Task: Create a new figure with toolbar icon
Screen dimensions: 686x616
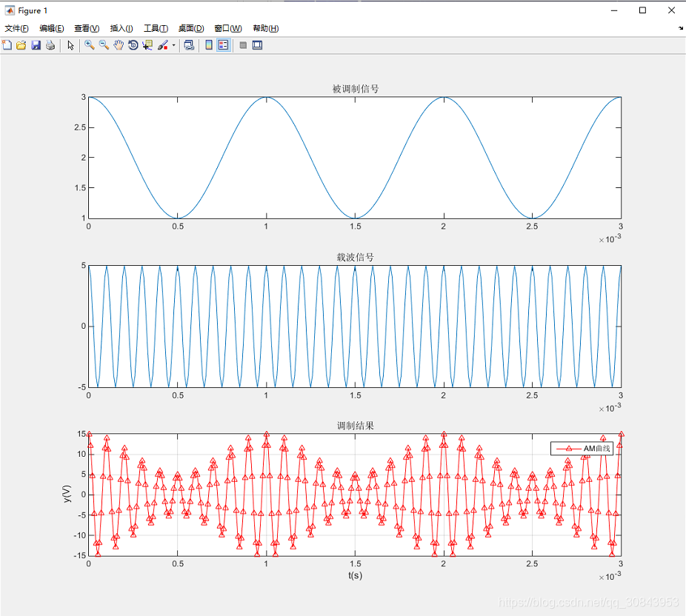Action: (7, 45)
